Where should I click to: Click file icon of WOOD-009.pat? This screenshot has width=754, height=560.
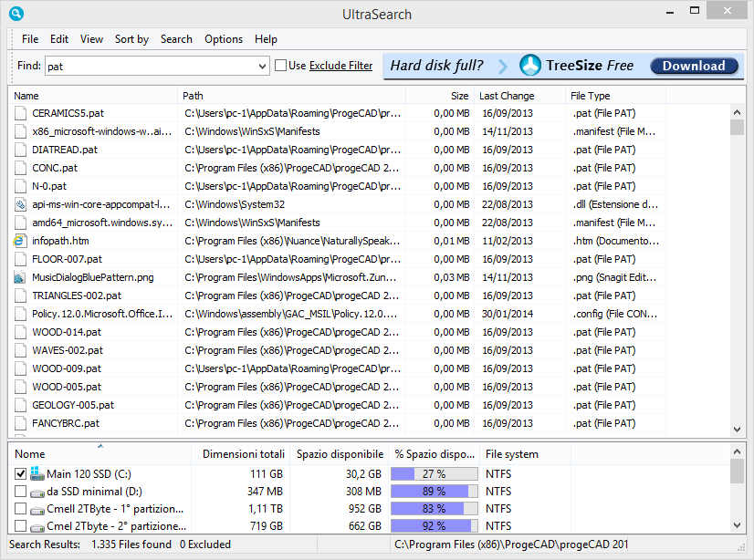pyautogui.click(x=20, y=368)
